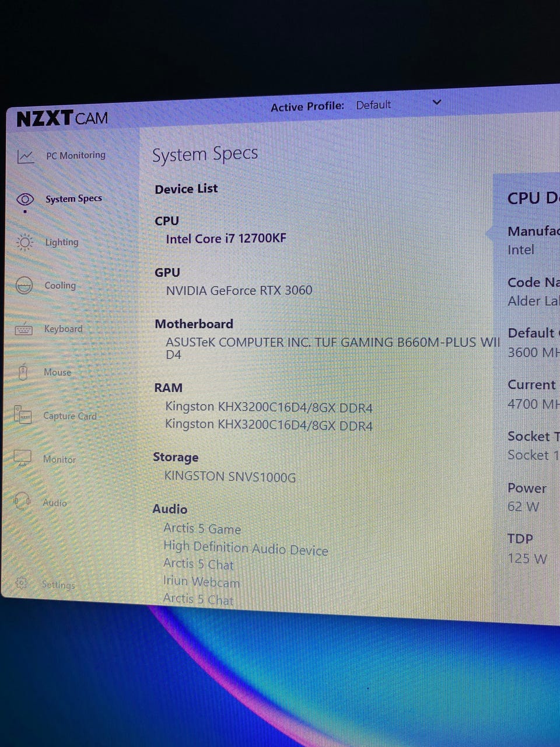The width and height of the screenshot is (560, 747).
Task: Open the Cooling fan icon
Action: pyautogui.click(x=24, y=286)
